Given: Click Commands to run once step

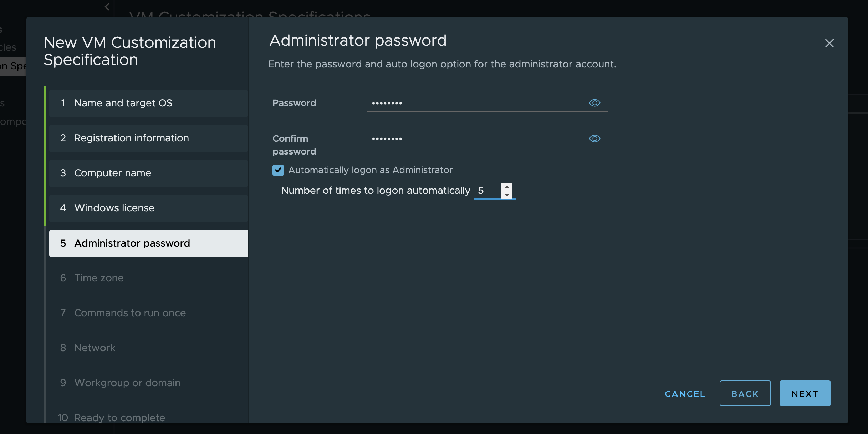Looking at the screenshot, I should [x=130, y=313].
